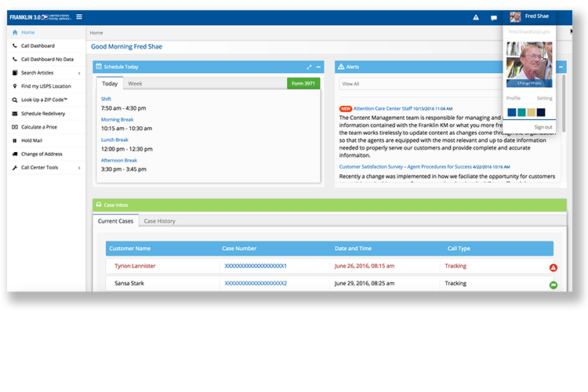Expand the Call Center Tools submenu chevron
588x392 pixels.
point(79,168)
